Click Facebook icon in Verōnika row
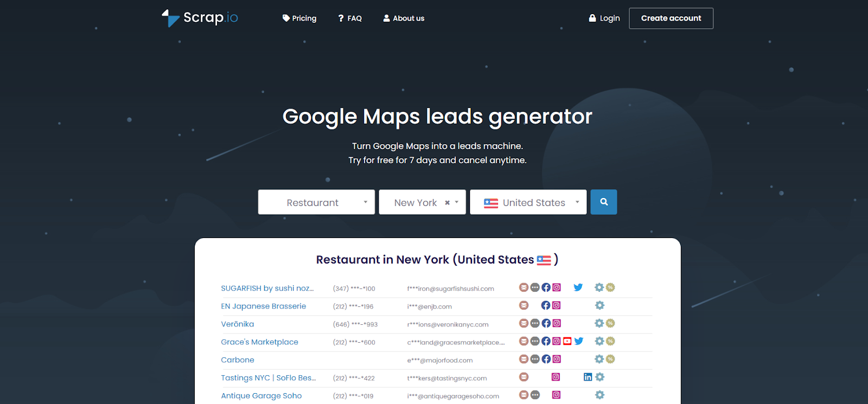The width and height of the screenshot is (868, 404). point(546,323)
